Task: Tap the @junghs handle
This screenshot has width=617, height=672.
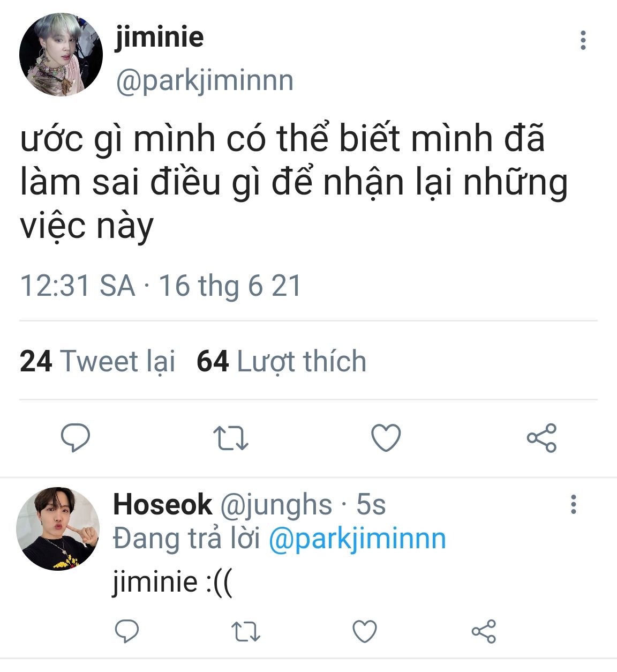Action: [x=276, y=505]
